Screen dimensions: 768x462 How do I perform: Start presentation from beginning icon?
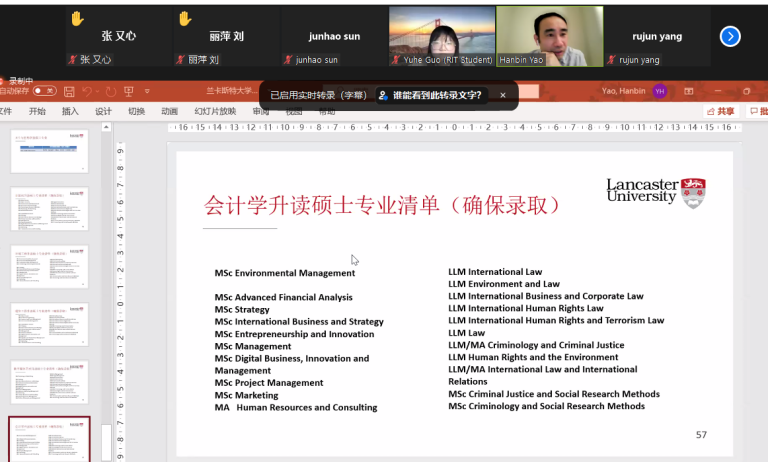(129, 91)
